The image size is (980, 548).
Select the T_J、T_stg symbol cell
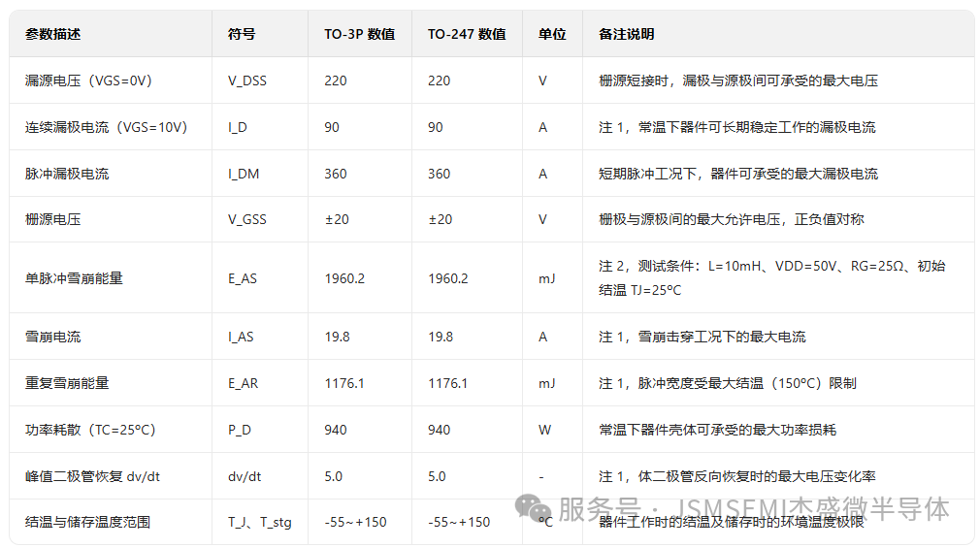pyautogui.click(x=259, y=522)
